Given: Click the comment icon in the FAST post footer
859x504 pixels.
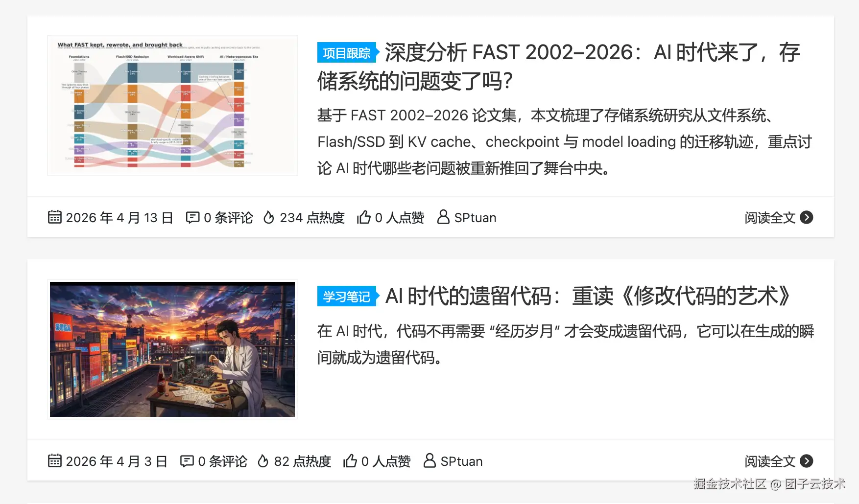Looking at the screenshot, I should pyautogui.click(x=192, y=217).
